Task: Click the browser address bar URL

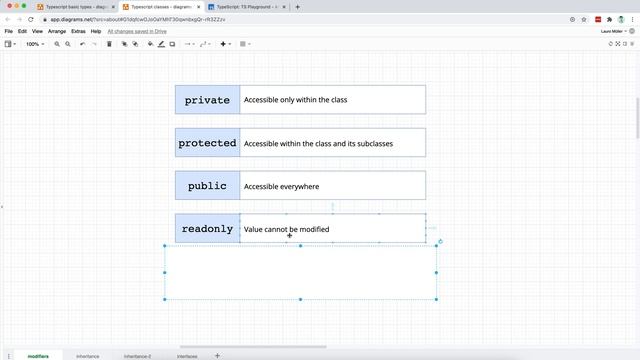Action: point(138,19)
